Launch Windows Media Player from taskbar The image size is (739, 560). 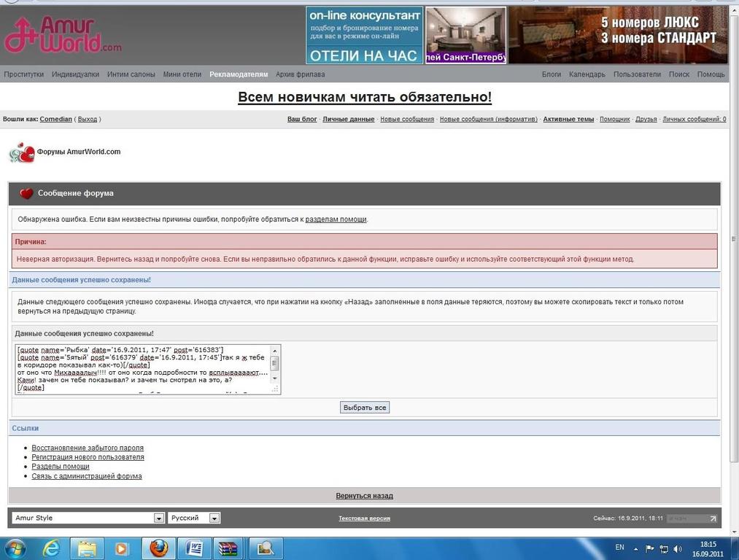coord(121,548)
